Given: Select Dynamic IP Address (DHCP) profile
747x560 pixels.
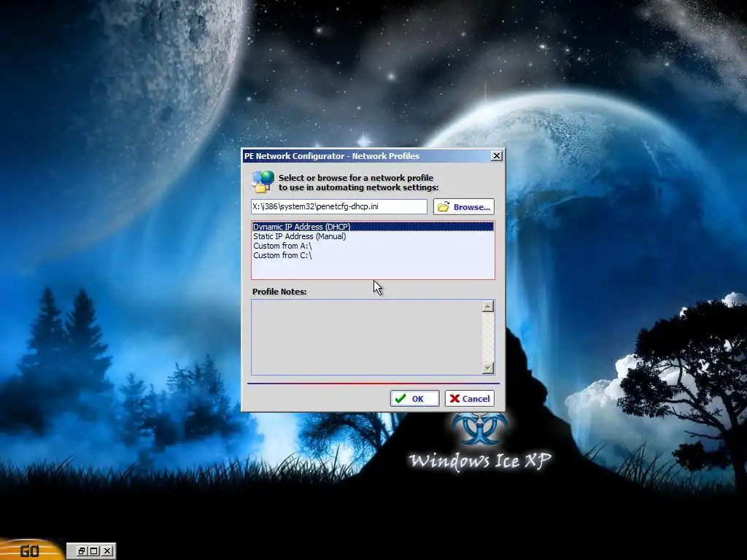Looking at the screenshot, I should pos(373,227).
